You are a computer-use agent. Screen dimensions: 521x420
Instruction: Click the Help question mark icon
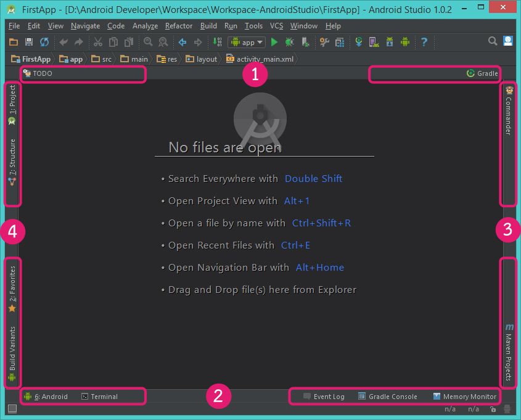click(424, 42)
